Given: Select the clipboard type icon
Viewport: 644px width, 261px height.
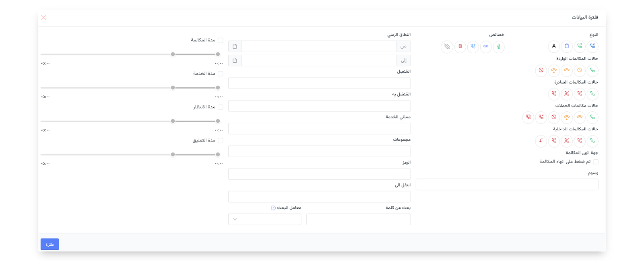Looking at the screenshot, I should pyautogui.click(x=567, y=46).
